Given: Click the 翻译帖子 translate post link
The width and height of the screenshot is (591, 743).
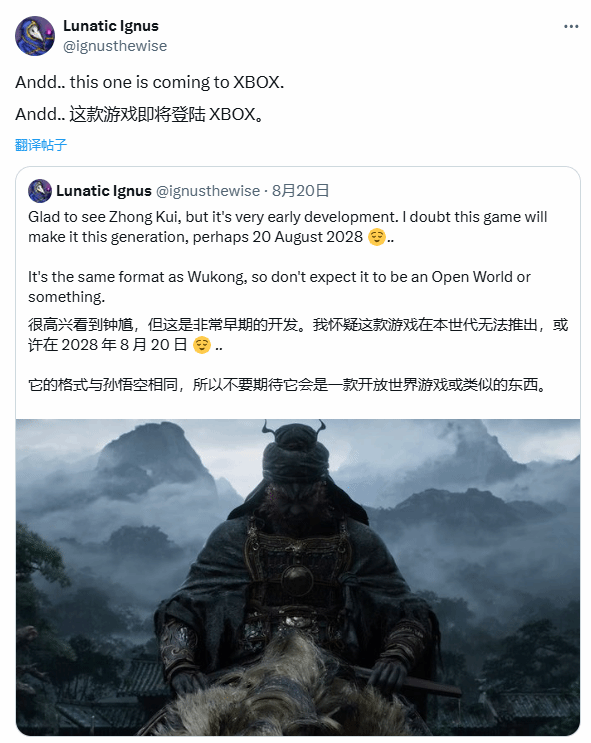Looking at the screenshot, I should pyautogui.click(x=41, y=145).
